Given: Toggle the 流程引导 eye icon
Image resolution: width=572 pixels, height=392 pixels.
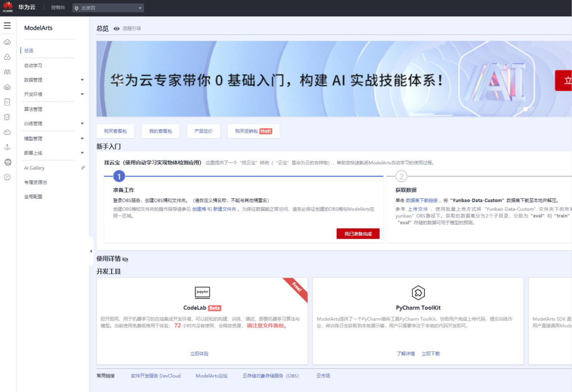Looking at the screenshot, I should pyautogui.click(x=116, y=29).
